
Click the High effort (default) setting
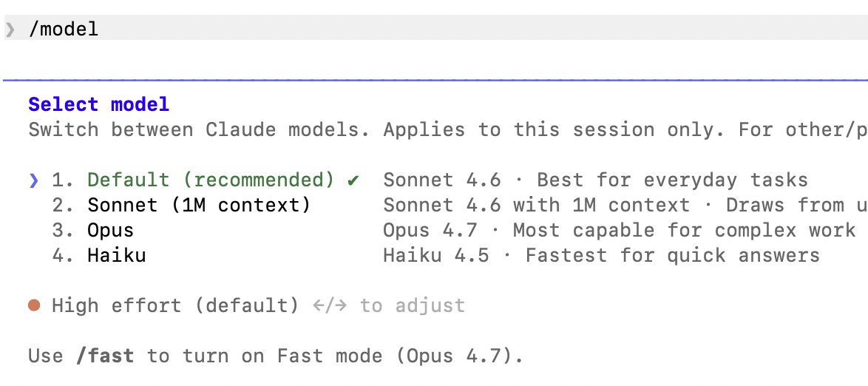[175, 305]
